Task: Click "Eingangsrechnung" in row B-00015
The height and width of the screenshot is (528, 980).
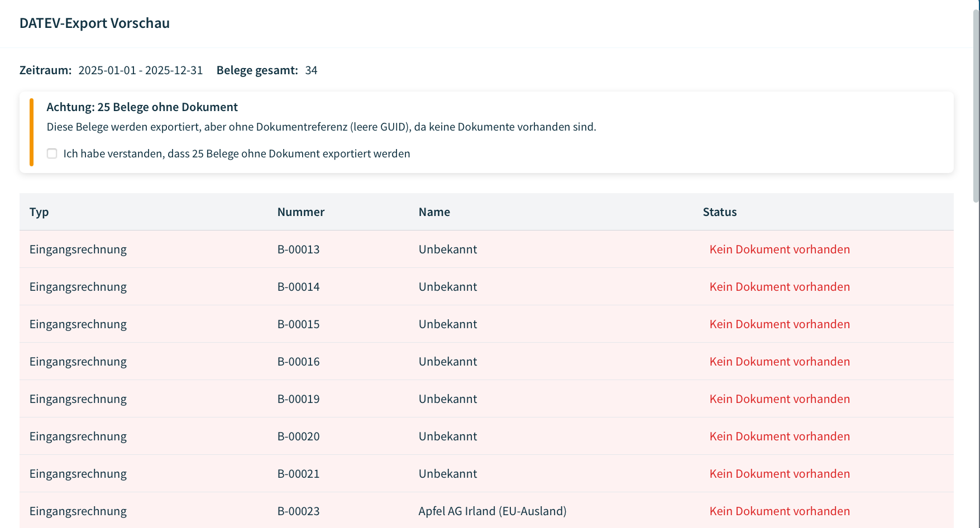Action: coord(78,324)
